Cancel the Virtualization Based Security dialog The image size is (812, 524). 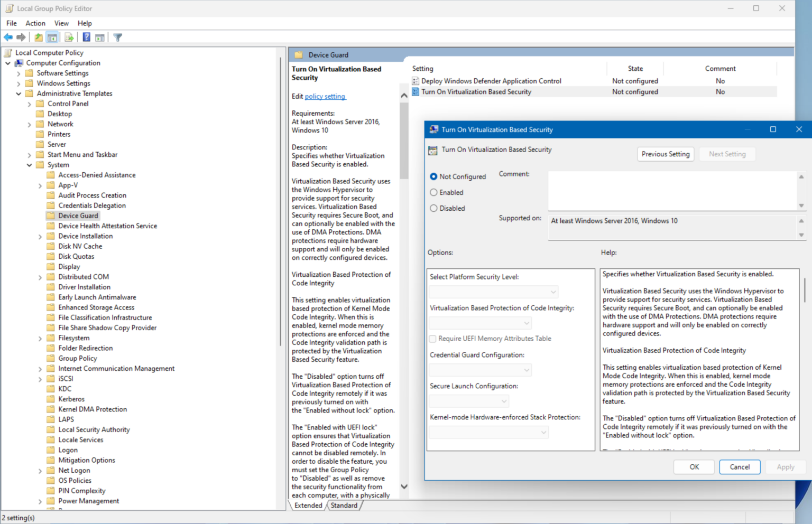tap(740, 467)
